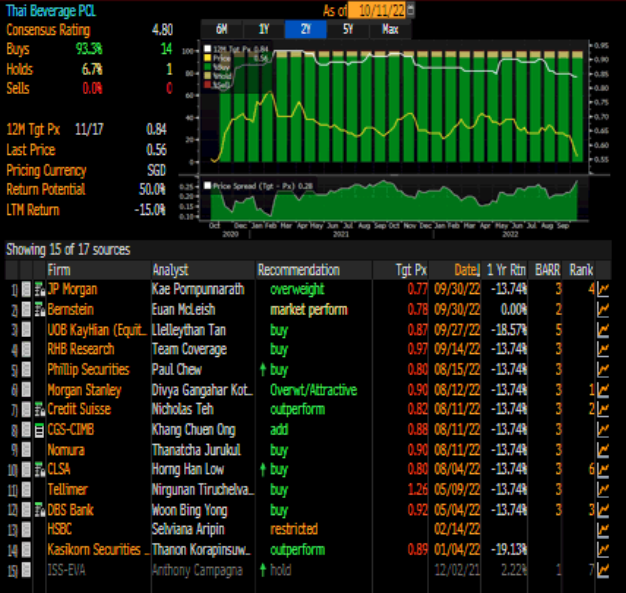
Task: Click Tellimer target price 1.26
Action: pyautogui.click(x=418, y=490)
